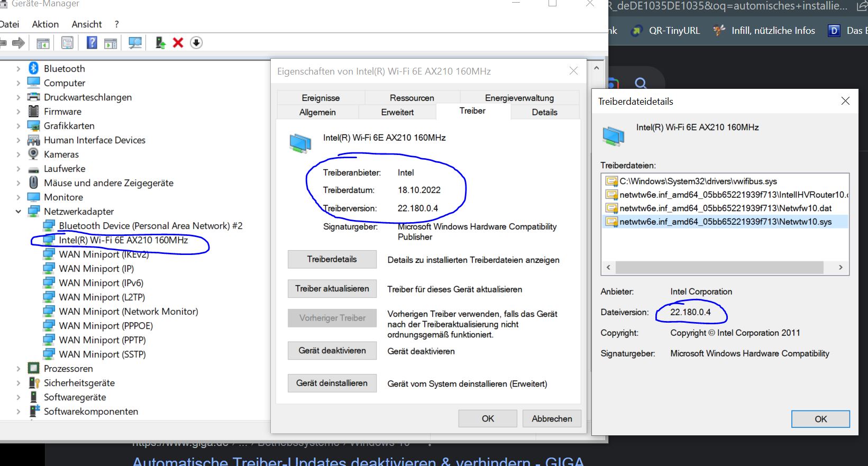
Task: Select the Firmware category icon
Action: point(33,111)
